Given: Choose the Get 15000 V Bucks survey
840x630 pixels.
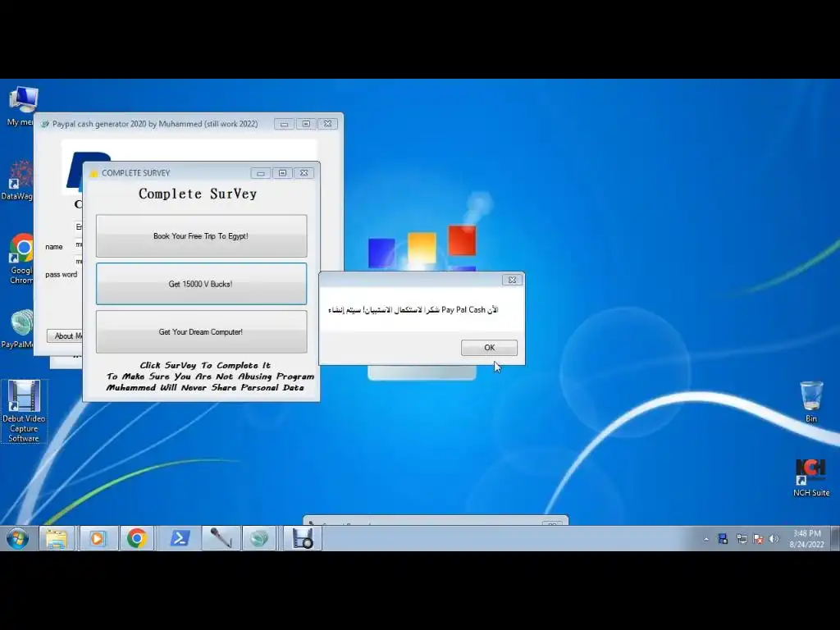Looking at the screenshot, I should [x=202, y=284].
